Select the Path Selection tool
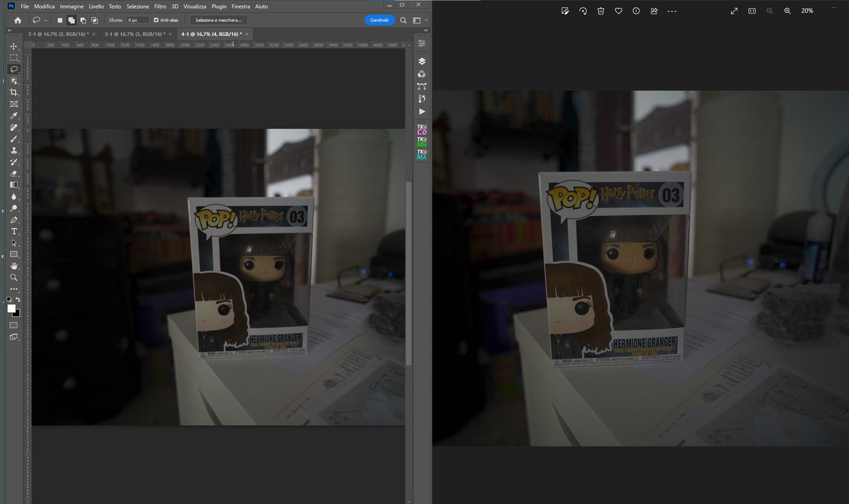 coord(14,243)
